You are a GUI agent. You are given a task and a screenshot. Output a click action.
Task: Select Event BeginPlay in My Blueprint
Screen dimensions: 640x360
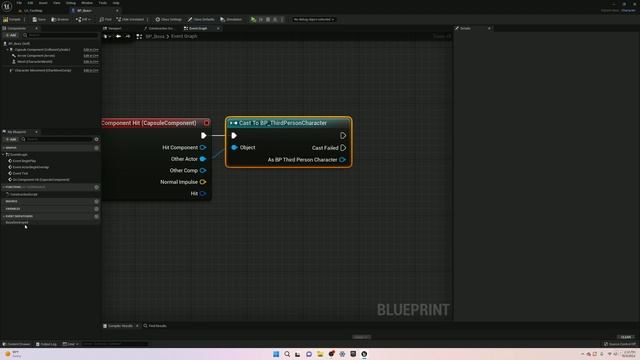point(24,161)
